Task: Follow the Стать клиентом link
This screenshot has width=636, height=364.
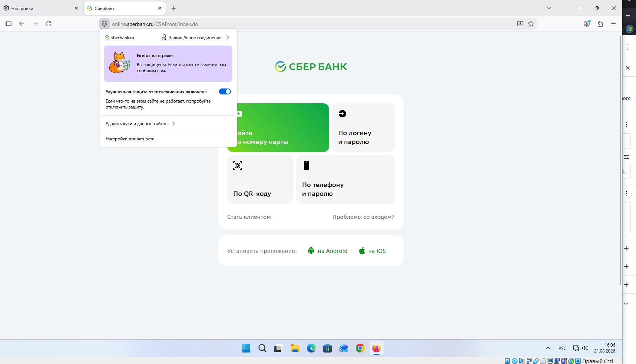Action: coord(249,217)
